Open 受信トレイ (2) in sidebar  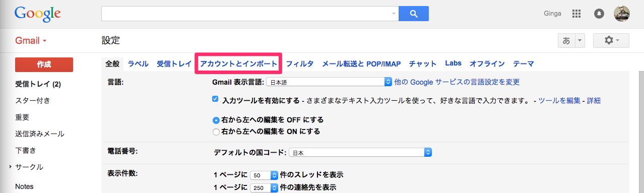(x=38, y=84)
